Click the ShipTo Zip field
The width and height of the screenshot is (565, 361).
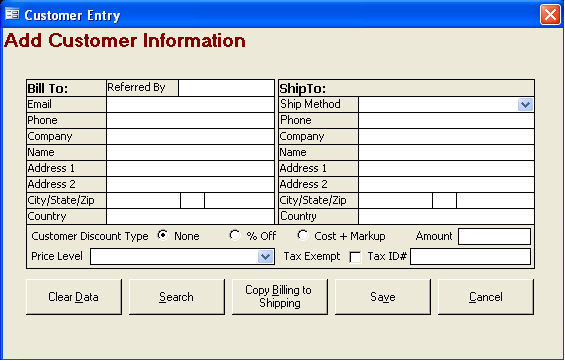pos(495,200)
